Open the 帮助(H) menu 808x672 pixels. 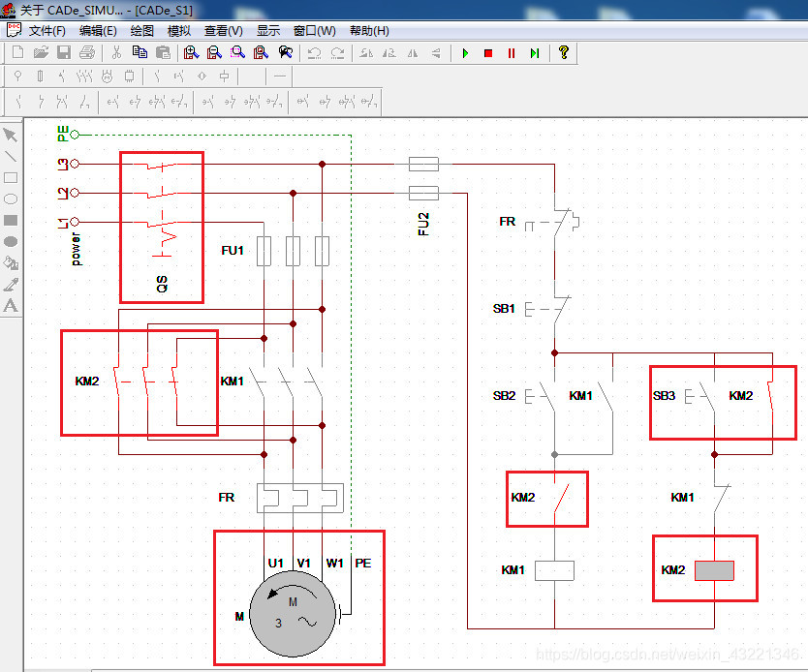click(369, 31)
